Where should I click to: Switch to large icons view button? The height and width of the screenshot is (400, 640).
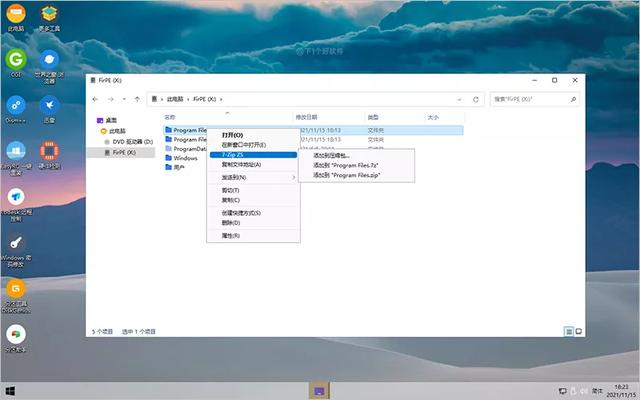pyautogui.click(x=579, y=330)
